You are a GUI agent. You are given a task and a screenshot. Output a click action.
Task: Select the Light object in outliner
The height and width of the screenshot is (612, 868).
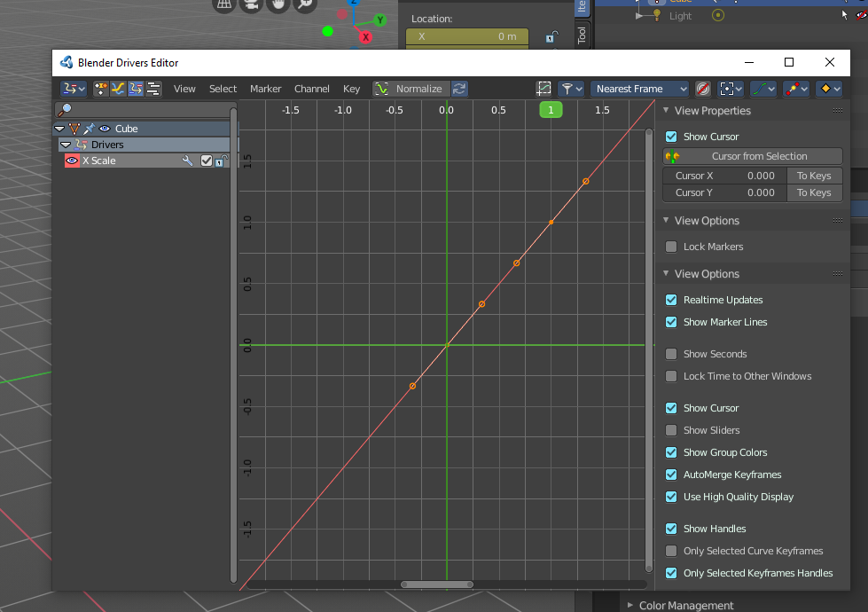(680, 16)
